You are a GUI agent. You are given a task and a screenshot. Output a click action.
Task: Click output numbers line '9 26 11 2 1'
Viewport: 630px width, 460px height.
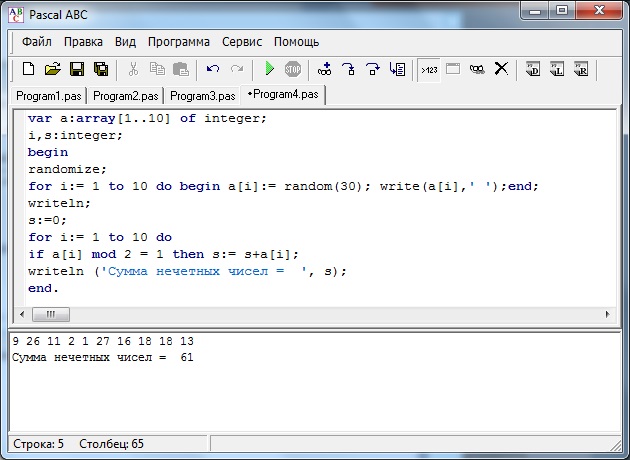point(103,341)
